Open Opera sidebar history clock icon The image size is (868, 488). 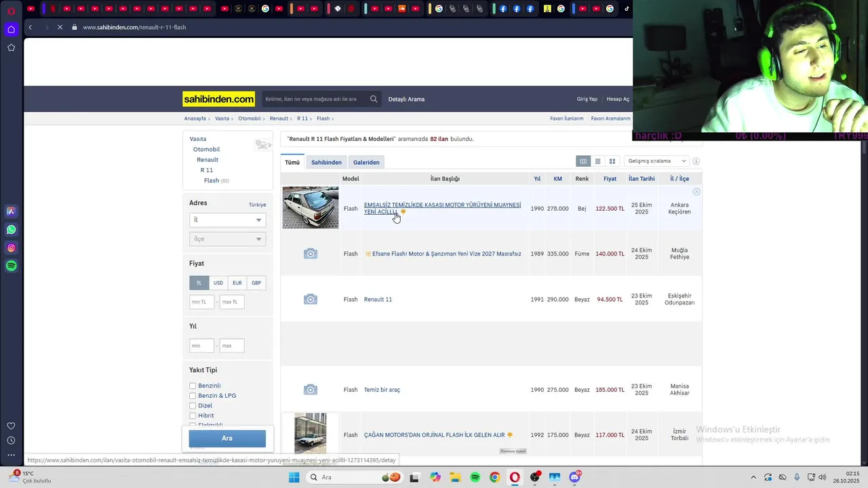coord(11,441)
